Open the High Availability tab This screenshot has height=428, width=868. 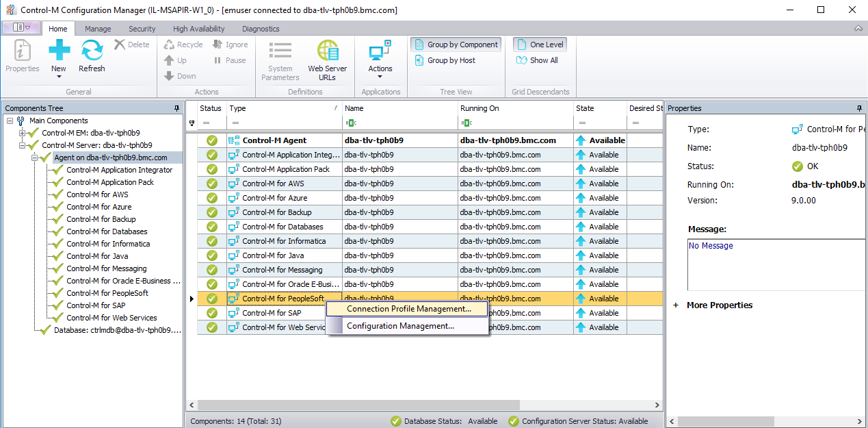click(199, 29)
